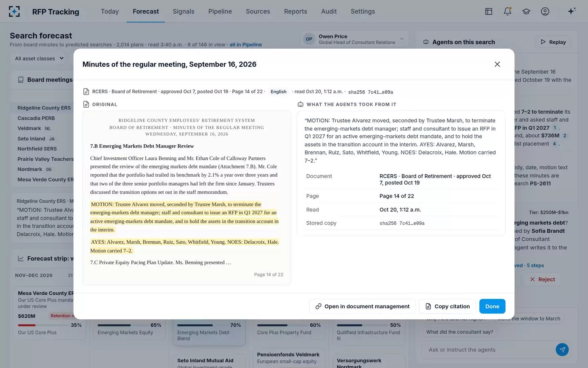Open the Emerging Markets Debt Blend 70% card
Viewport: 588px width, 368px height.
coord(209,332)
